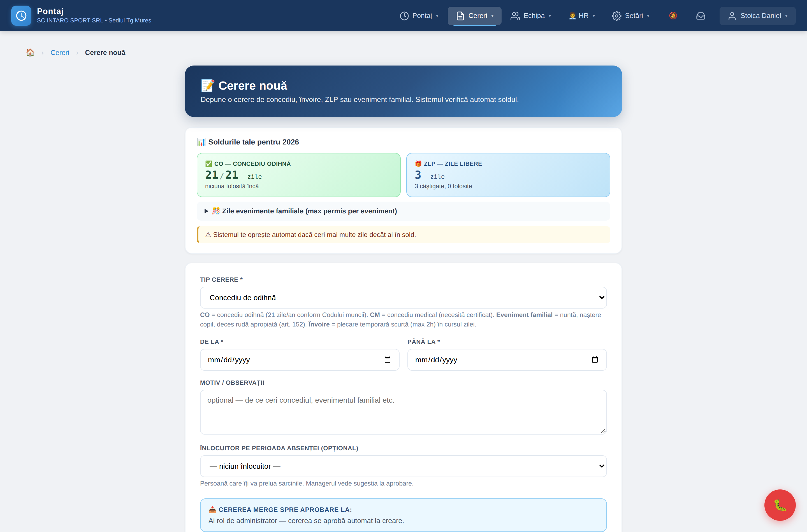Open the Echipa navigation menu
This screenshot has width=807, height=532.
click(x=531, y=16)
